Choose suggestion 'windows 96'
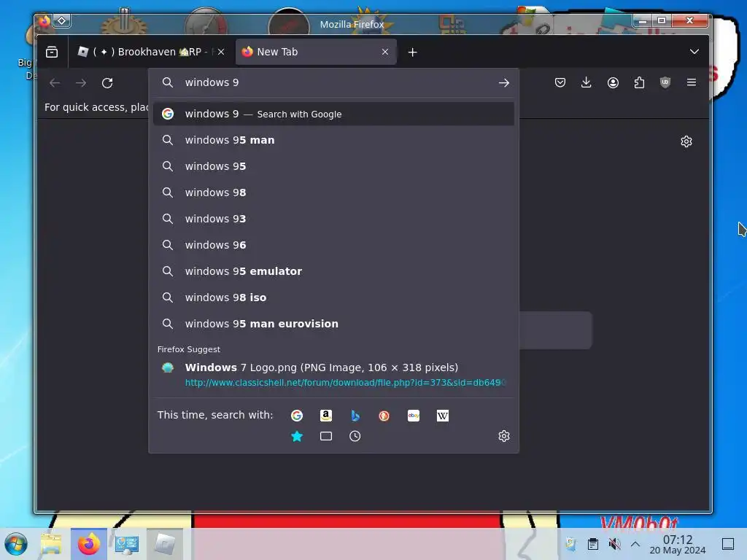This screenshot has height=560, width=747. (x=333, y=245)
